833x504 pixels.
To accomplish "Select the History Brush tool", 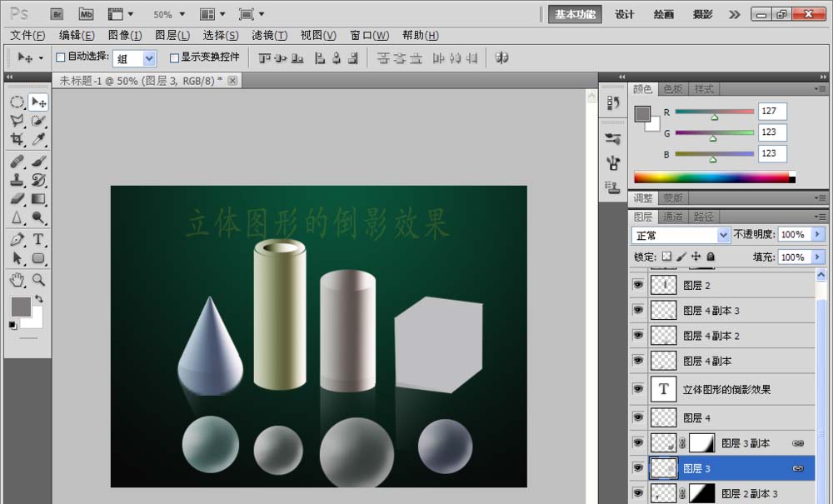I will [x=38, y=180].
